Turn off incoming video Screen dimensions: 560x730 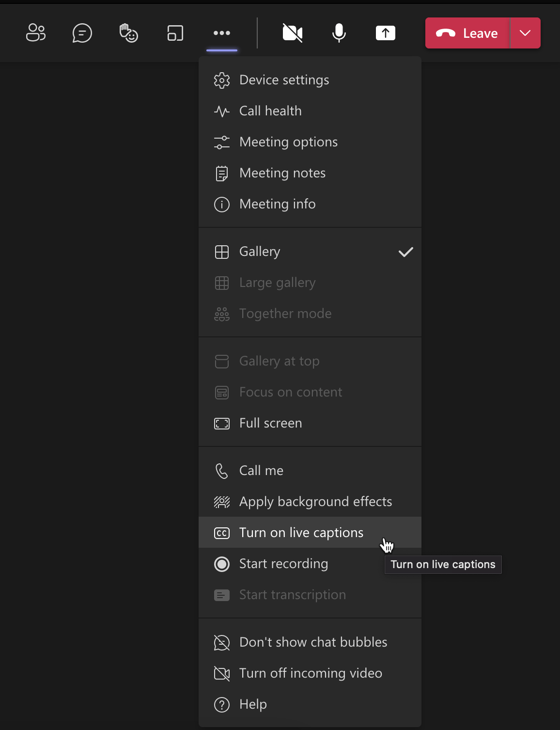click(x=311, y=673)
